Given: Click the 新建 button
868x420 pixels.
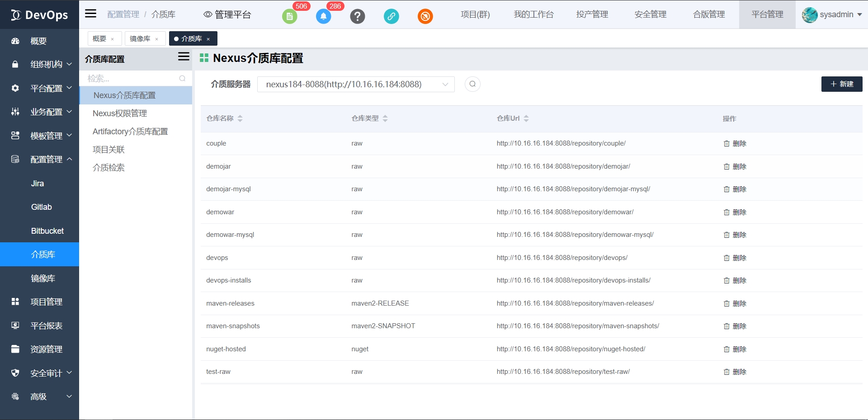Looking at the screenshot, I should pyautogui.click(x=841, y=84).
